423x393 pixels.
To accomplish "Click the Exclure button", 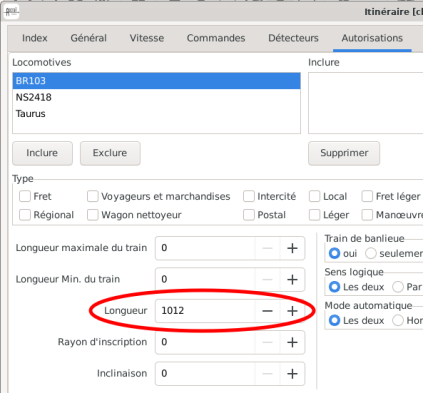I will [x=110, y=153].
